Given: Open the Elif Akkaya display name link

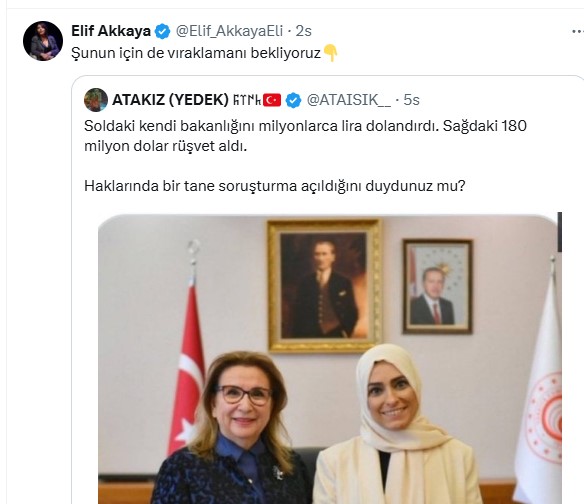Looking at the screenshot, I should 111,31.
